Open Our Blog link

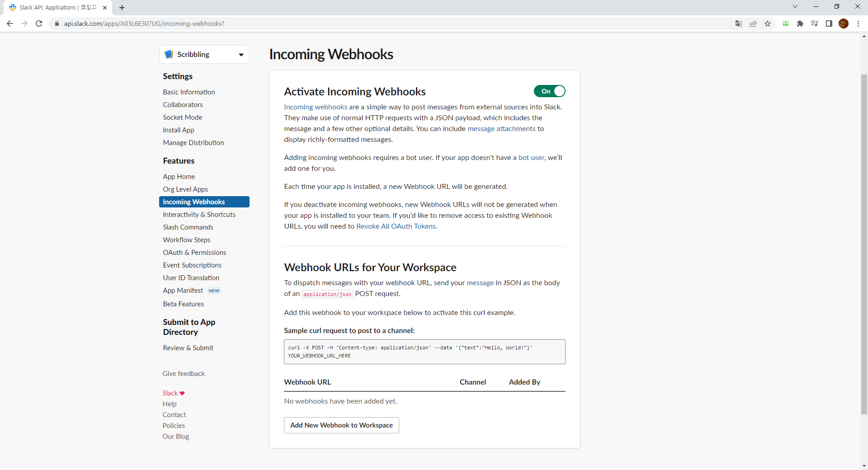click(176, 437)
